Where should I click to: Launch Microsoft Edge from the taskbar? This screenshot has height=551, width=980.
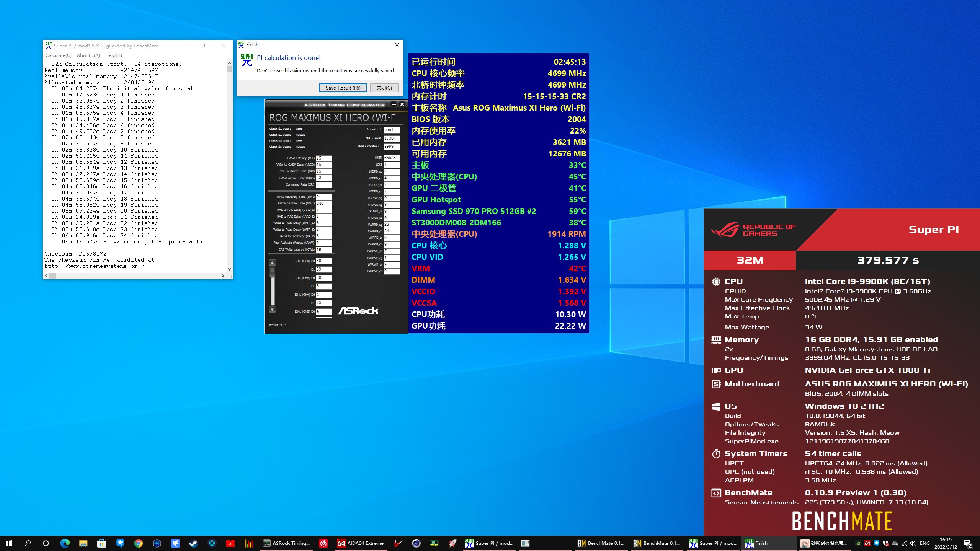[x=65, y=543]
